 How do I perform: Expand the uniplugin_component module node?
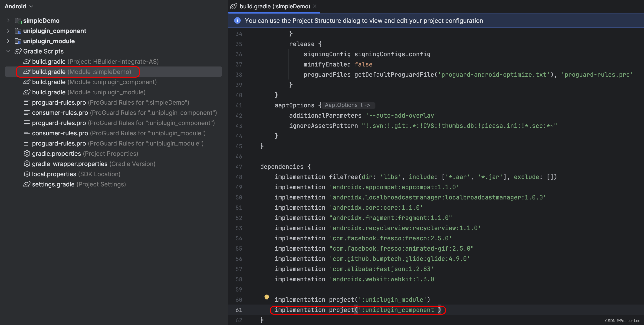click(8, 31)
